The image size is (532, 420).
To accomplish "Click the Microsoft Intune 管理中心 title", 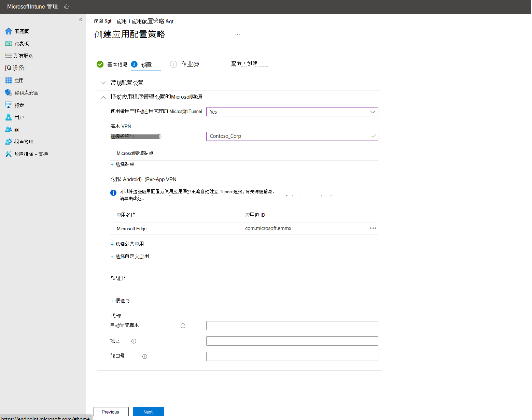I will point(38,6).
